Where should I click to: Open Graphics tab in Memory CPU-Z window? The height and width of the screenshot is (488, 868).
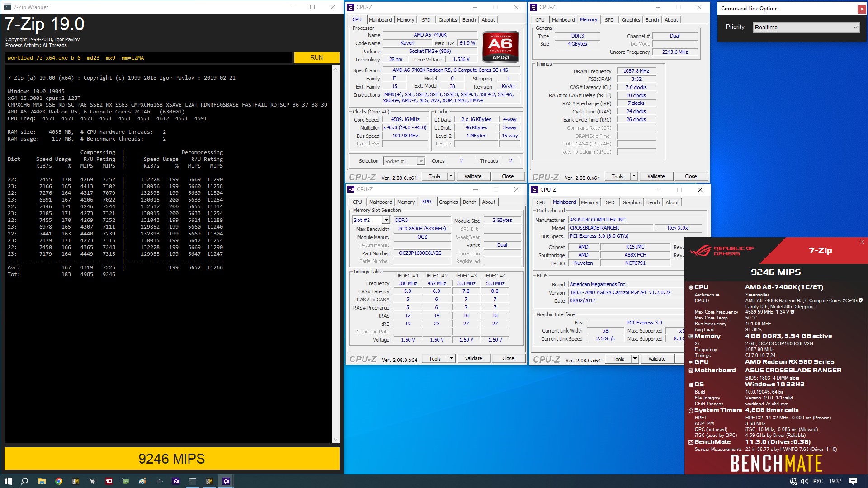(631, 20)
